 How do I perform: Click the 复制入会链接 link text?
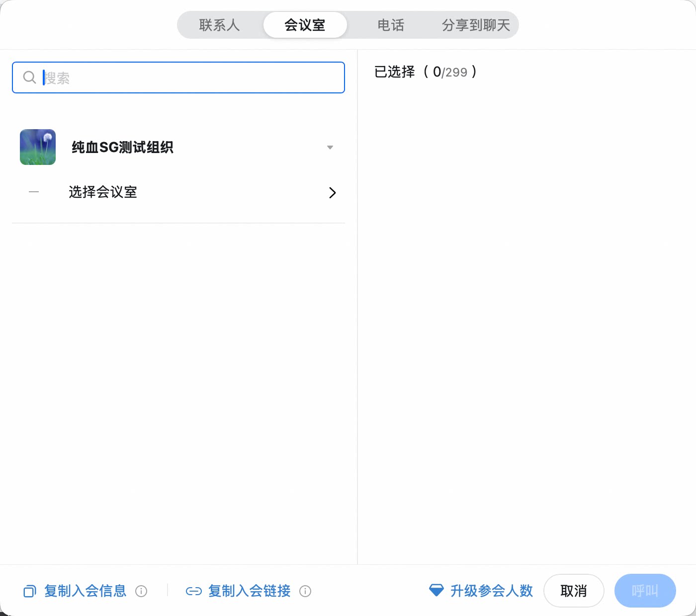pos(249,591)
